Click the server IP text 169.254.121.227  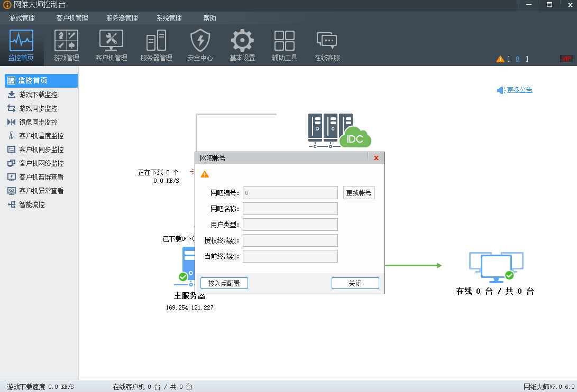click(x=189, y=307)
